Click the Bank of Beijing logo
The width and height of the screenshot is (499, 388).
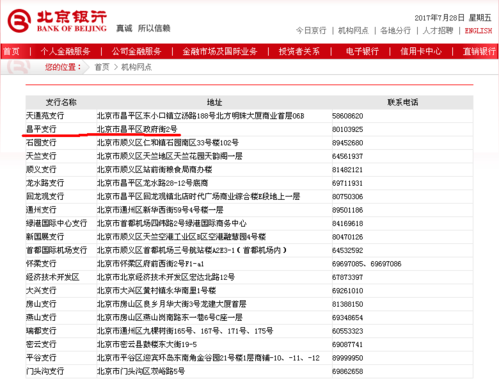(x=57, y=21)
